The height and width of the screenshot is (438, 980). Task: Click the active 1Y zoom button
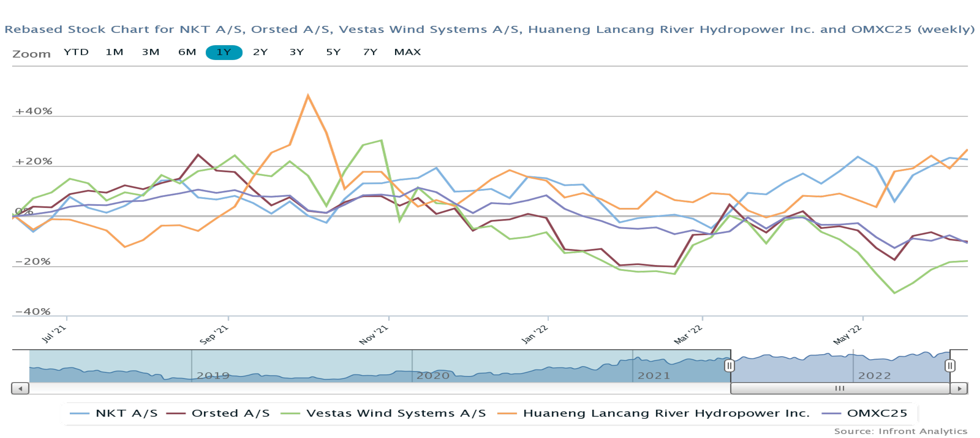[x=224, y=52]
